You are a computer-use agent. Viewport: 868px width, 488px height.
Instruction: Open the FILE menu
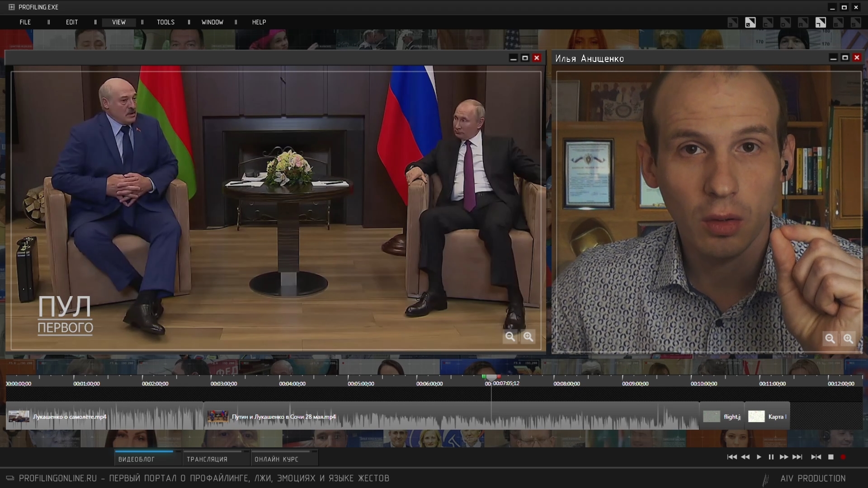point(25,22)
